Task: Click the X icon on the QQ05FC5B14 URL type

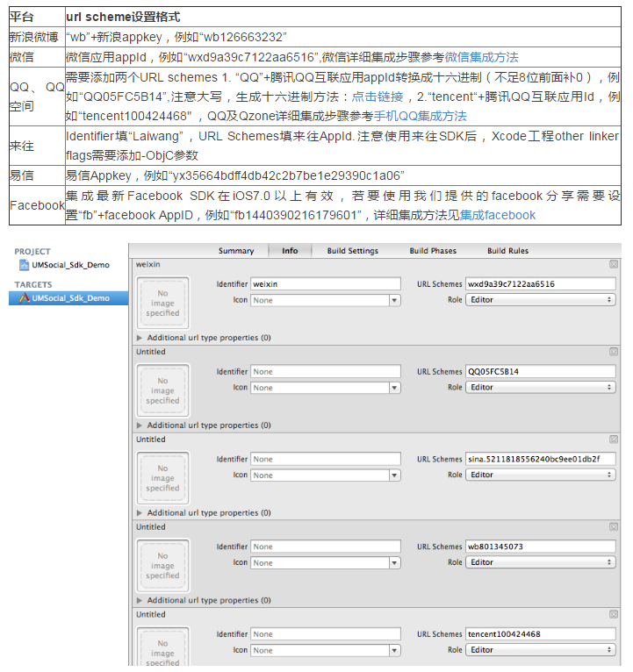Action: (613, 352)
